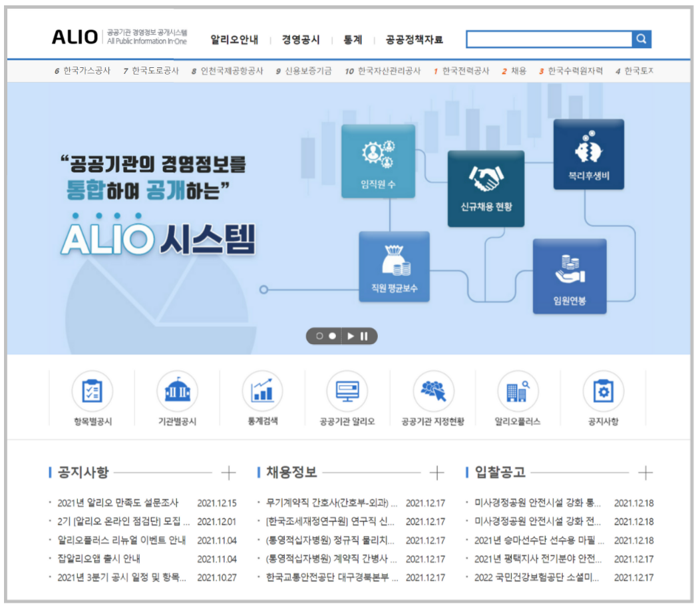Open bid 미사경정공원 안전시설 강화 통
This screenshot has width=700, height=606.
tap(538, 503)
